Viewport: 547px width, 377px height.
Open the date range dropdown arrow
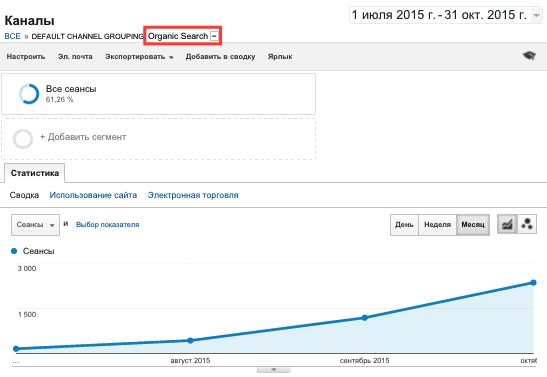coord(537,15)
